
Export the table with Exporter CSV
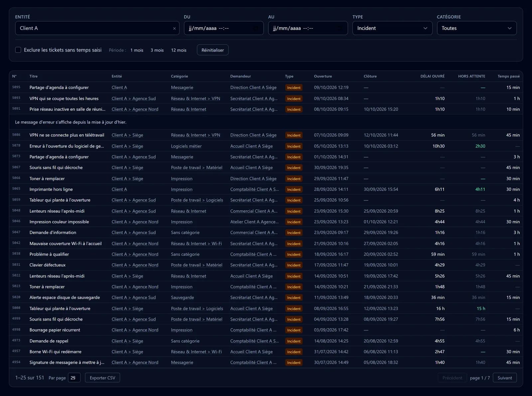point(102,378)
